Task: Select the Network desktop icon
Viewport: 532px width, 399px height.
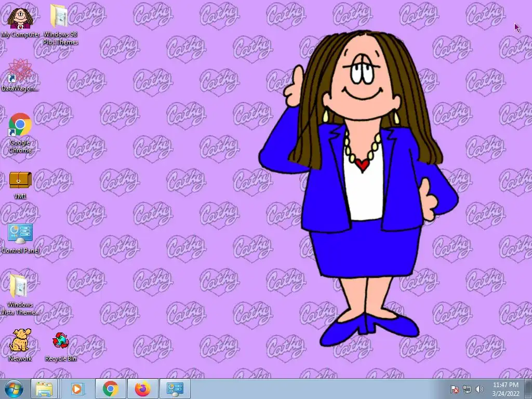Action: [20, 345]
